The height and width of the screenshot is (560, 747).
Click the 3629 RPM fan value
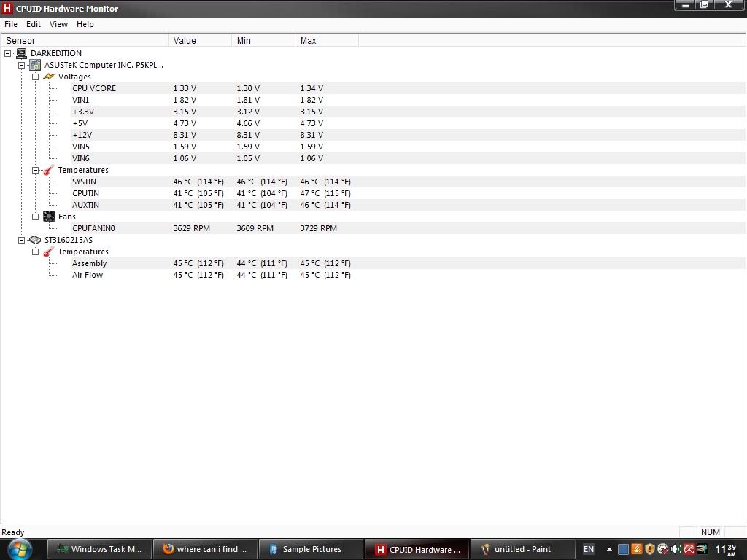[192, 228]
